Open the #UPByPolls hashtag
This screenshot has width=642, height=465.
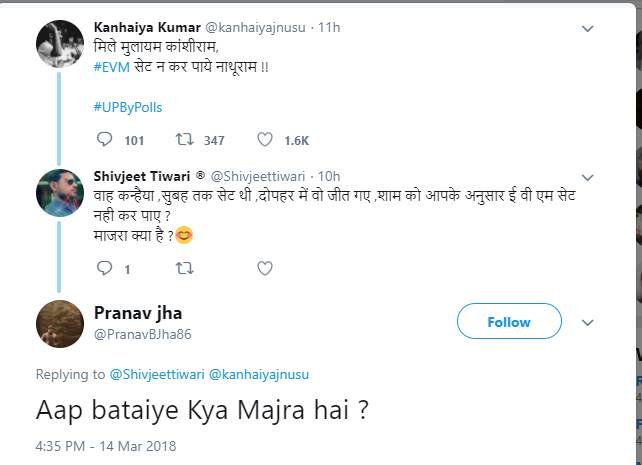pyautogui.click(x=127, y=105)
